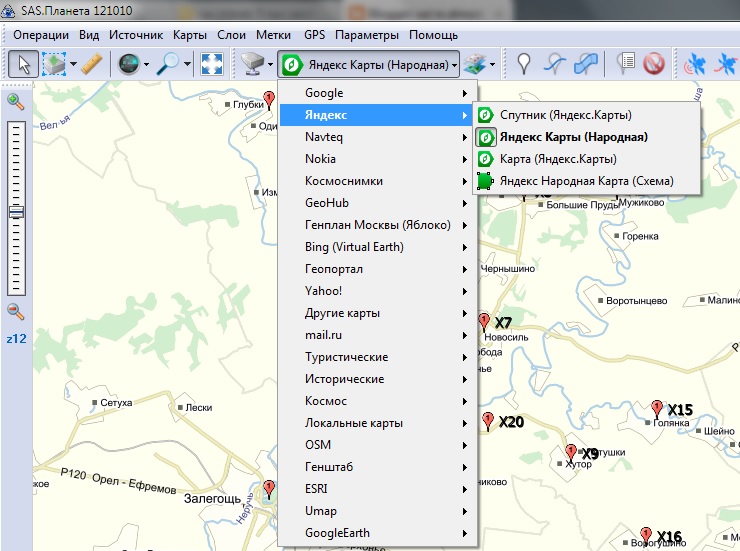Click the globe overview map icon
The image size is (740, 551).
click(x=129, y=64)
